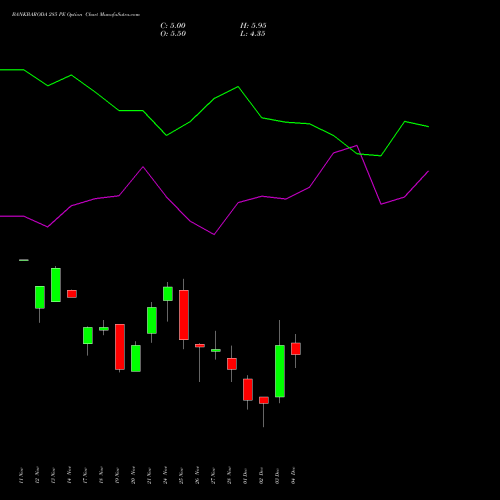Select the 17 Nov date label
Image resolution: width=500 pixels, height=500 pixels.
click(86, 475)
